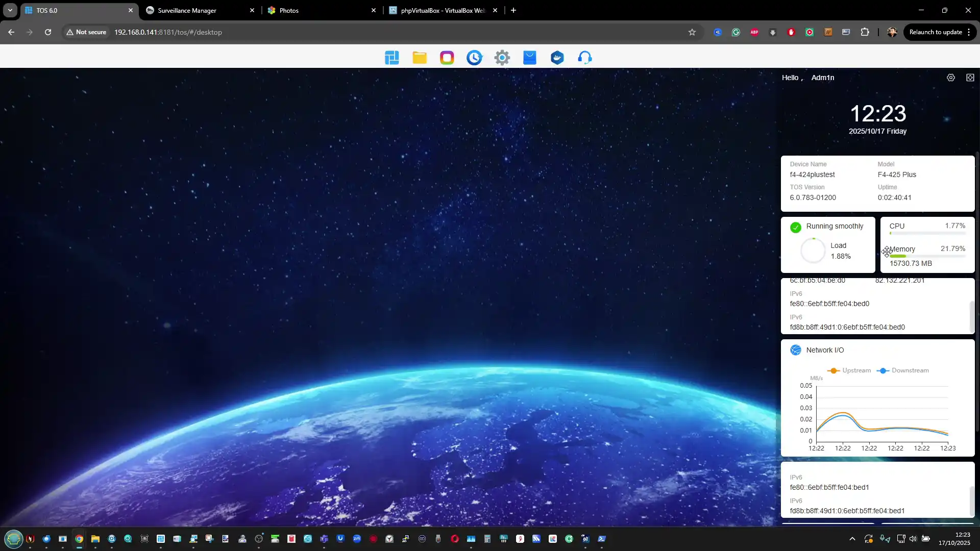Screen dimensions: 980x551
Task: Open File Manager yellow folder icon
Action: tap(420, 58)
